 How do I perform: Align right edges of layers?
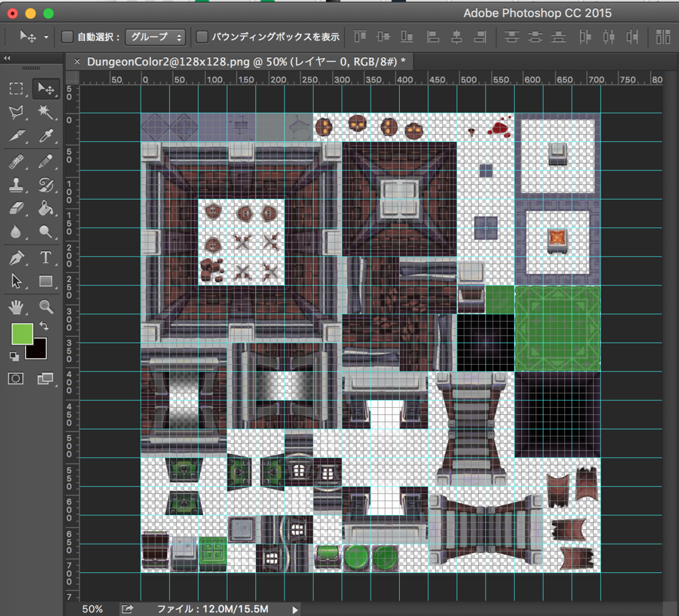click(x=480, y=36)
